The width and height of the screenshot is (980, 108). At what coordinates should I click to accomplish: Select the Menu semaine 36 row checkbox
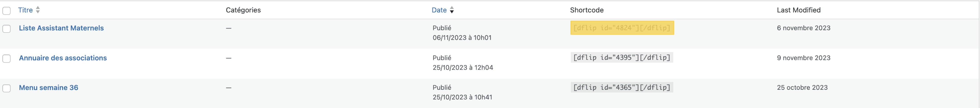(6, 88)
